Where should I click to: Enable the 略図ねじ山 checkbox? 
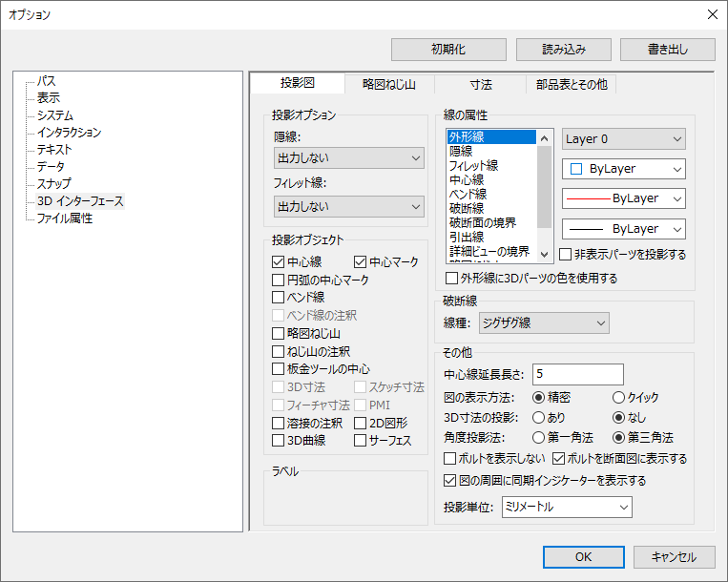278,333
